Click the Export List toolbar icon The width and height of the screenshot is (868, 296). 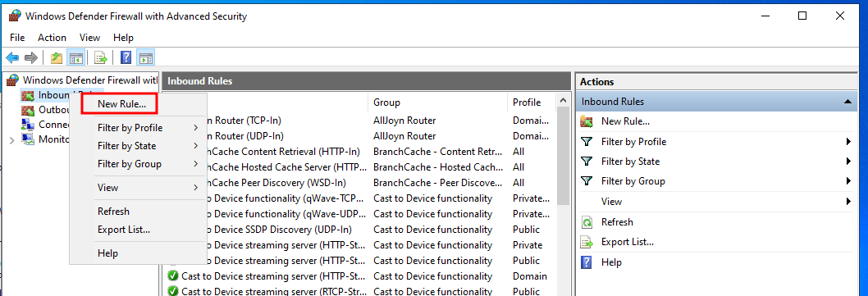[101, 57]
